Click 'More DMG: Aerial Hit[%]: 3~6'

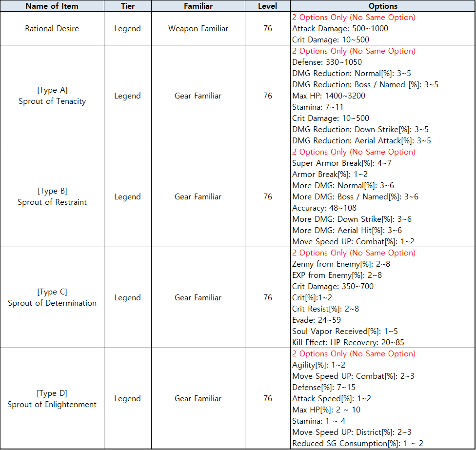[x=347, y=231]
